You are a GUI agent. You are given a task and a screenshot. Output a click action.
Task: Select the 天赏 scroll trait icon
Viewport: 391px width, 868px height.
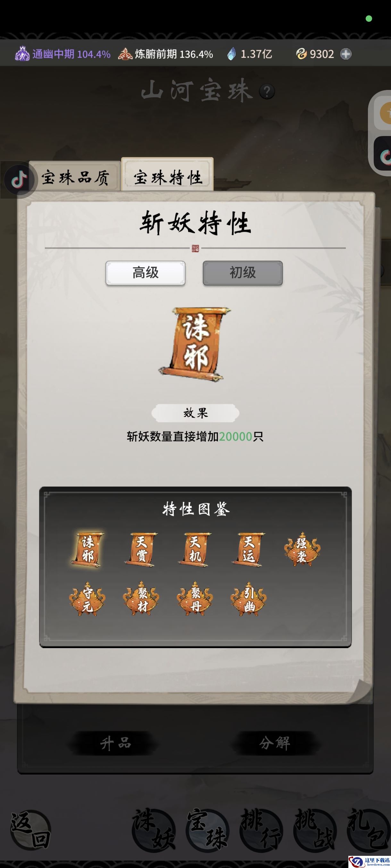(141, 550)
